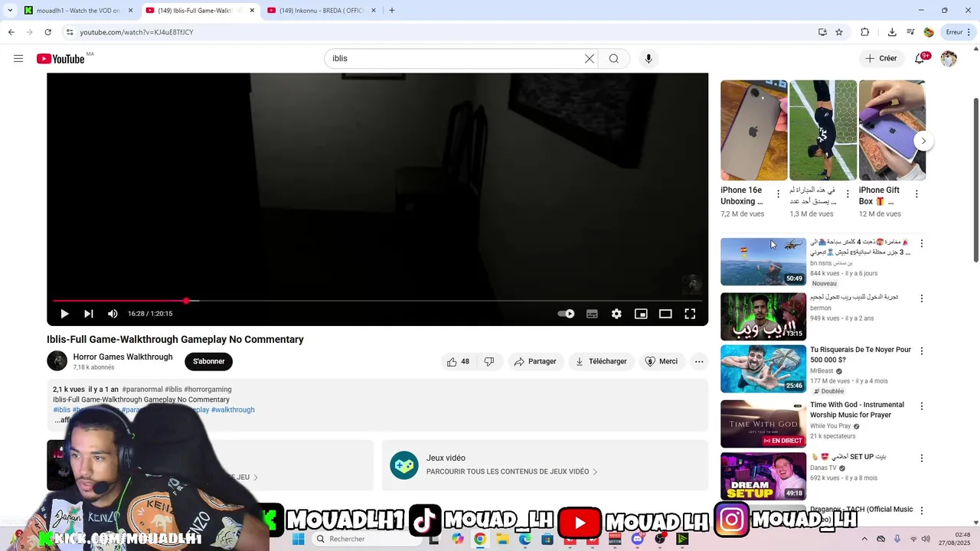980x551 pixels.
Task: Open the tab search dropdown arrow
Action: (x=11, y=11)
